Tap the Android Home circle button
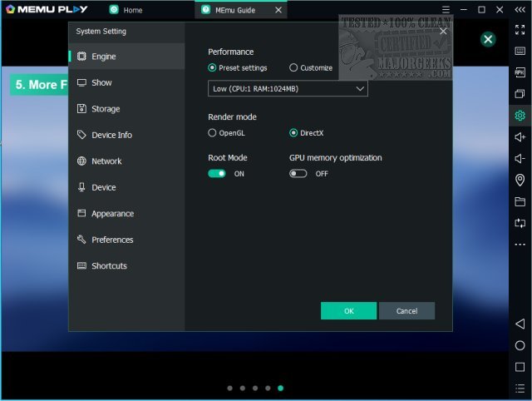Screen dimensions: 532x401 coord(520,345)
